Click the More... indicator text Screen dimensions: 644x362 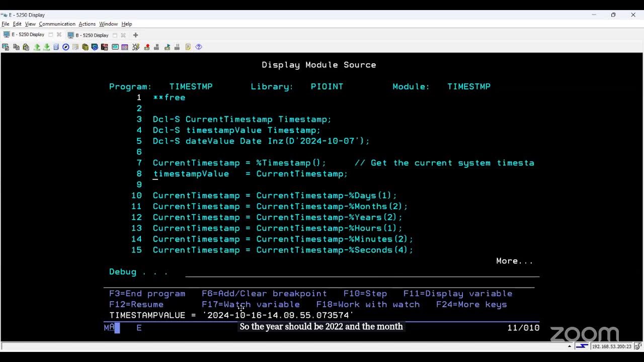coord(515,261)
